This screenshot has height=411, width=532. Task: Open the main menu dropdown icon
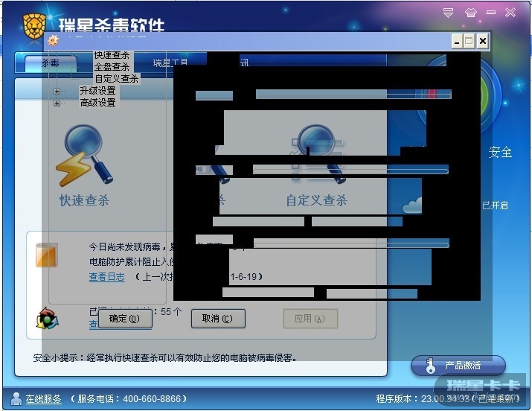[x=448, y=13]
